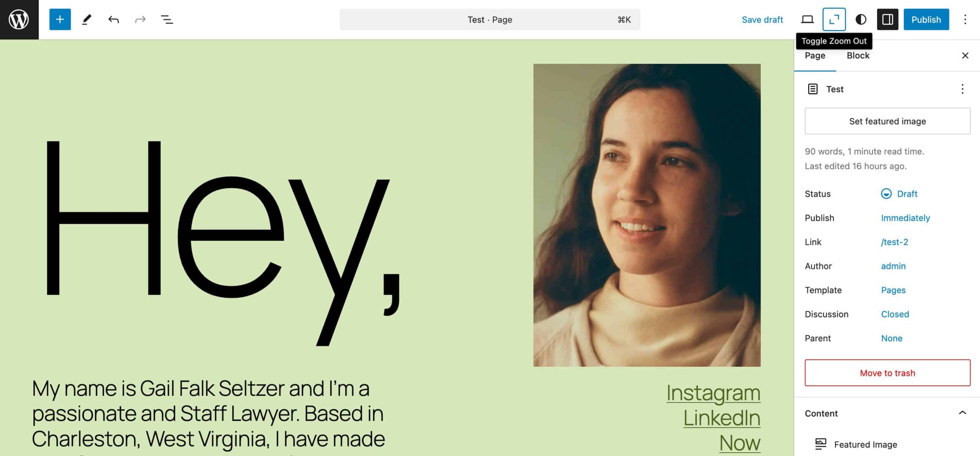980x456 pixels.
Task: Click the Add New block icon
Action: [x=60, y=19]
